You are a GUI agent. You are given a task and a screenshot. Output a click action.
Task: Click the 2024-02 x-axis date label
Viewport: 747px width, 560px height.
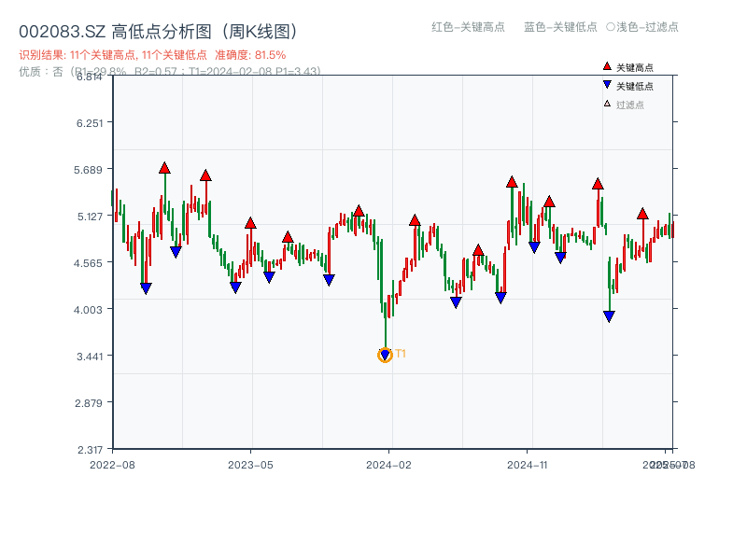tap(388, 464)
